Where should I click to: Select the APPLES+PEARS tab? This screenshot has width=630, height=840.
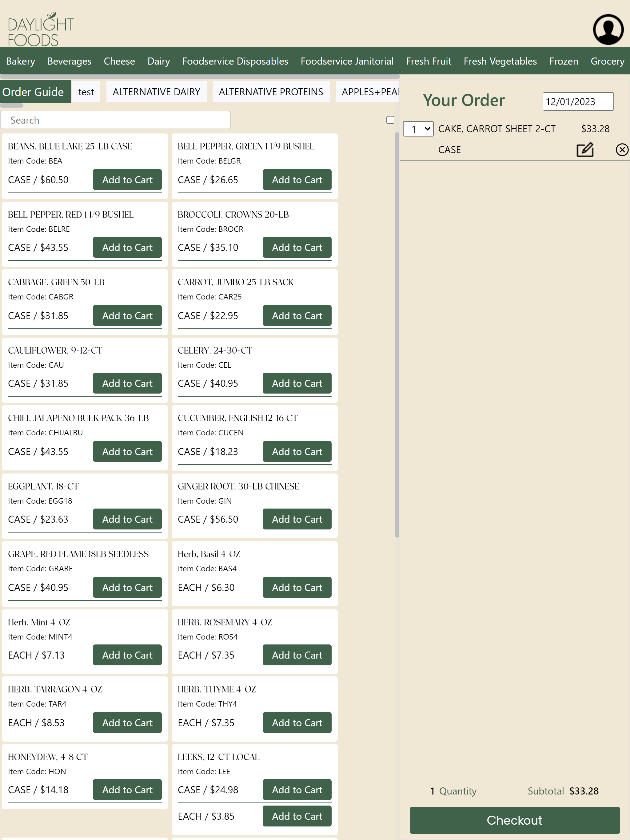point(368,92)
